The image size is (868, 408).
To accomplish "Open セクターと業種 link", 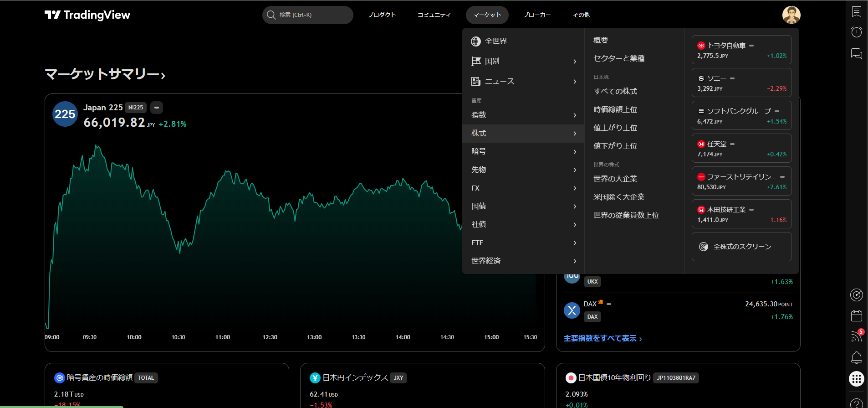I will click(619, 58).
